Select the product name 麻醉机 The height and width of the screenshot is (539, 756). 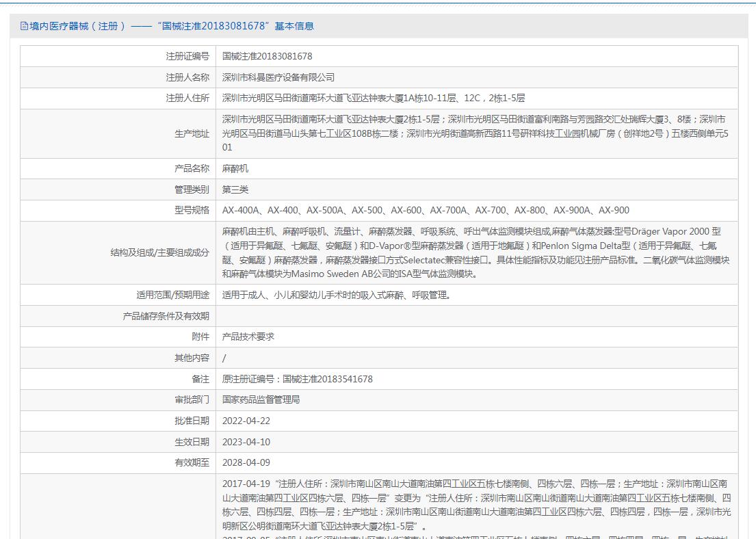click(x=235, y=168)
